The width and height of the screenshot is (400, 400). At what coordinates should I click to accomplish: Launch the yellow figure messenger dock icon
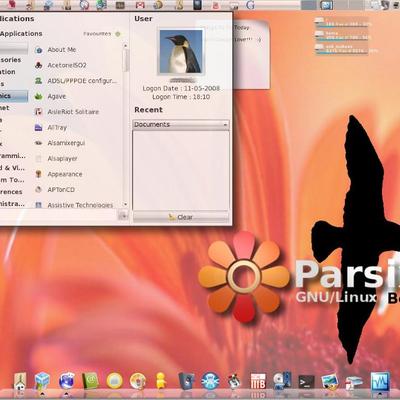[161, 380]
